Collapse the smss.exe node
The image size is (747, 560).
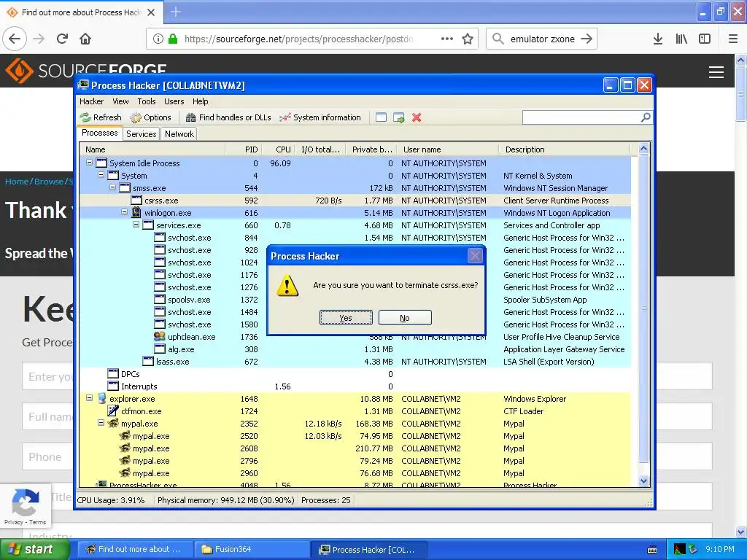point(112,187)
